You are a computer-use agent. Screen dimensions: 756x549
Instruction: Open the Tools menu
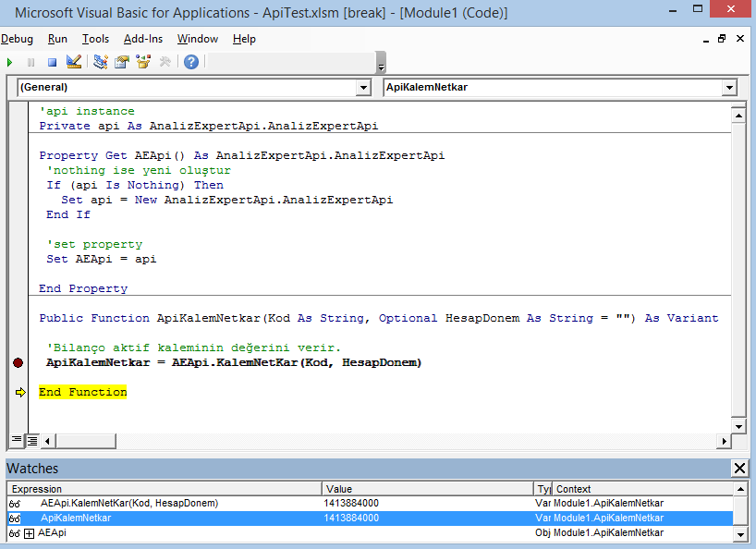click(x=95, y=39)
